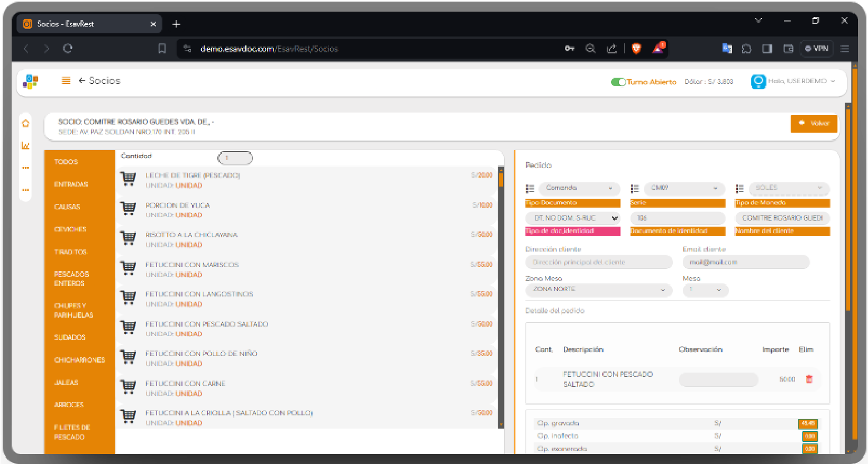Click the user avatar icon

pyautogui.click(x=759, y=81)
